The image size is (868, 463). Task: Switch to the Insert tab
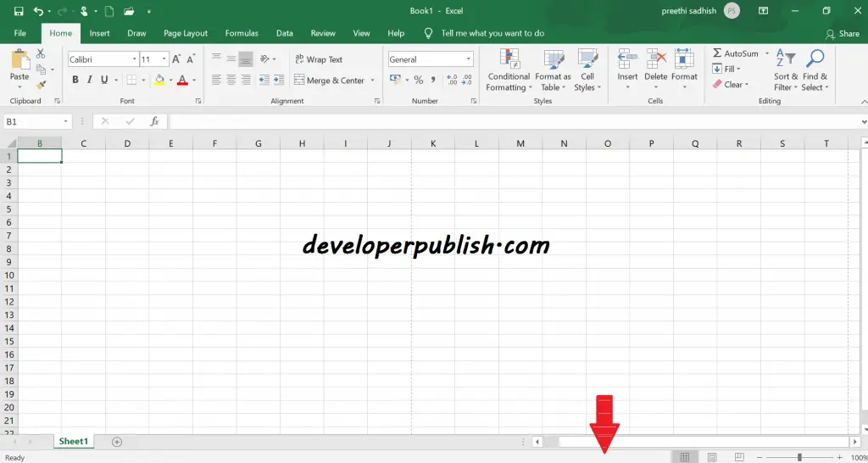point(100,33)
